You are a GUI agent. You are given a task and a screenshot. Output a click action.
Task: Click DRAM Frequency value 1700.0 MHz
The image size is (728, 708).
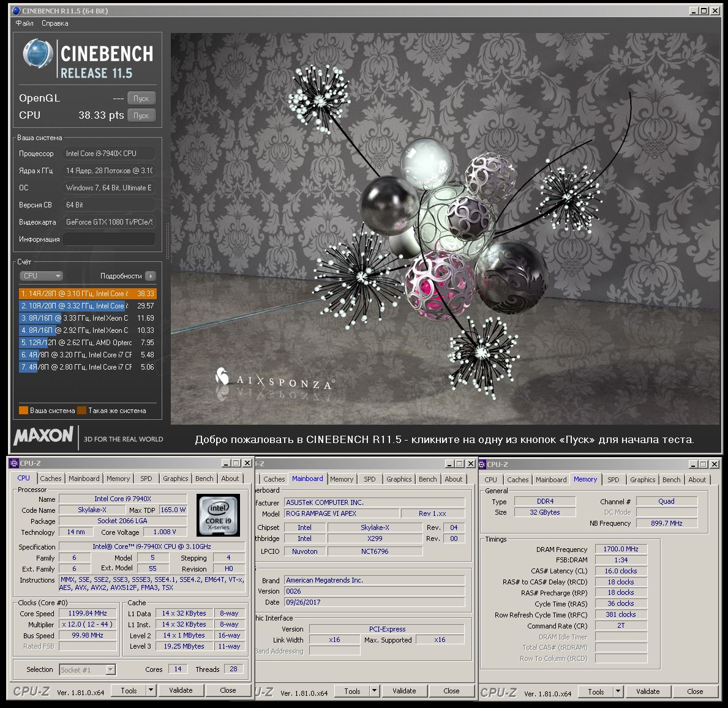click(x=621, y=549)
